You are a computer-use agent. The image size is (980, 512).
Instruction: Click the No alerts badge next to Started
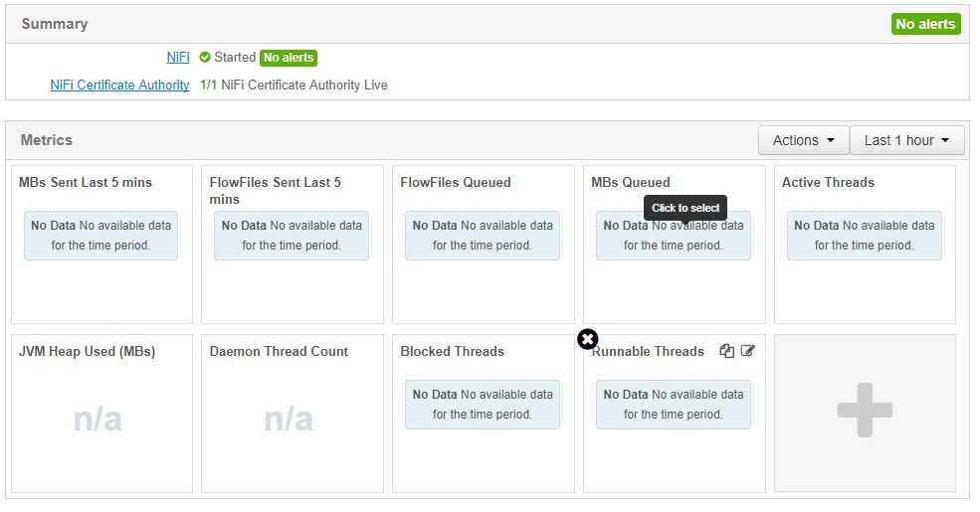click(289, 58)
